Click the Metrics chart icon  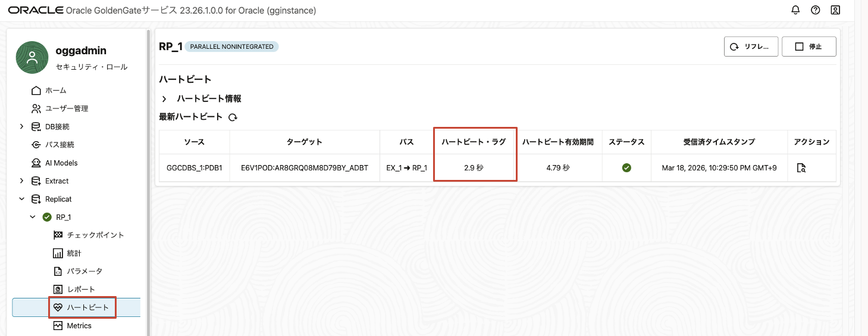(x=58, y=326)
